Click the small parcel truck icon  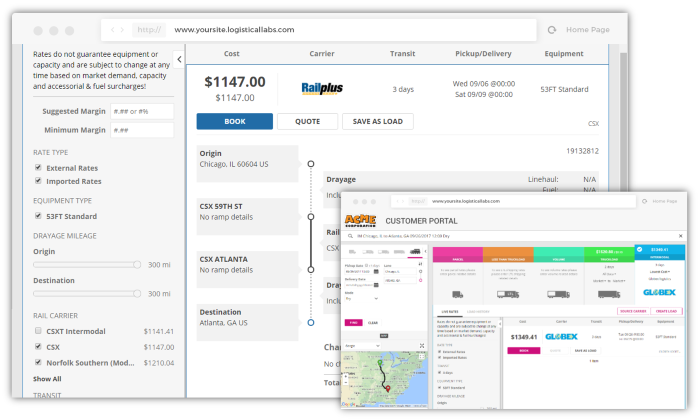coord(457,294)
